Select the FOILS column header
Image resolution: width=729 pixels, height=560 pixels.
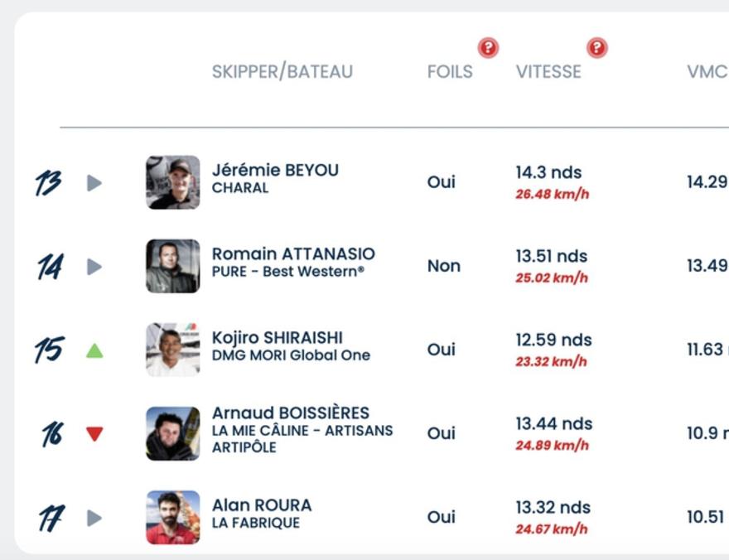pos(450,71)
